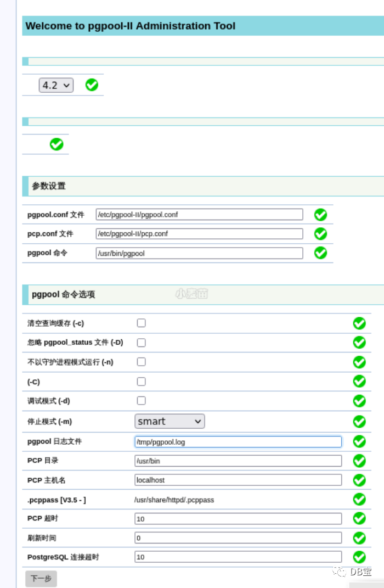This screenshot has height=588, width=384.
Task: Click green check for pcp.conf file
Action: coord(320,234)
